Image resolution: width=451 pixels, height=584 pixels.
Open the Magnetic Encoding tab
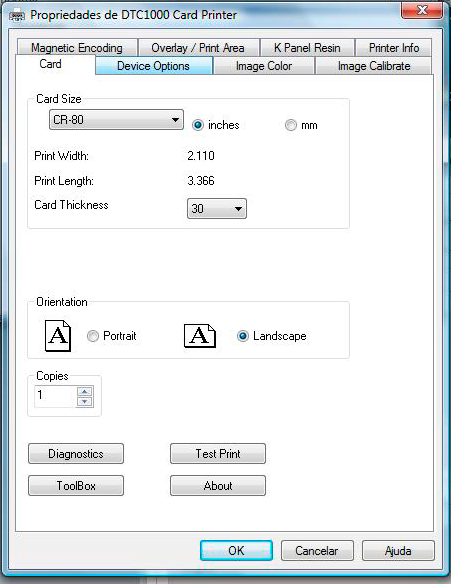coord(77,48)
